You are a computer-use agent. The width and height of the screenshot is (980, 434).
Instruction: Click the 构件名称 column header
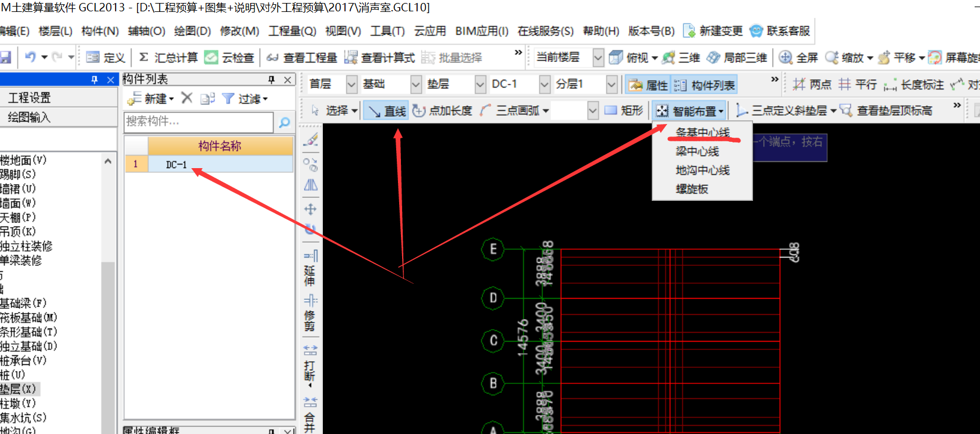pyautogui.click(x=220, y=146)
